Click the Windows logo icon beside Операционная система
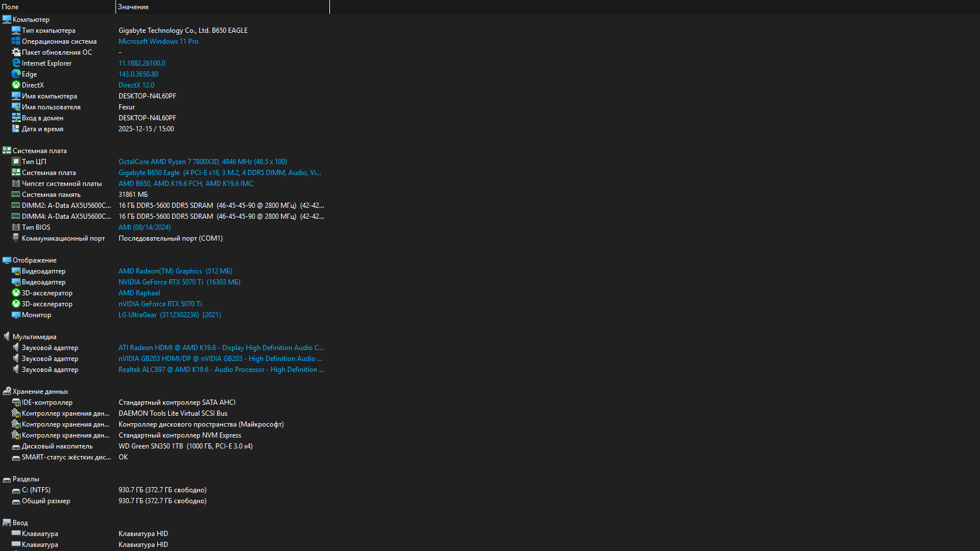 tap(16, 41)
